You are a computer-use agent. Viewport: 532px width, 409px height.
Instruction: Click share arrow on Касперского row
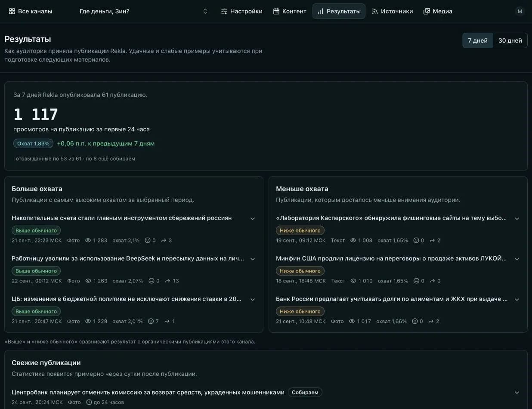[432, 240]
